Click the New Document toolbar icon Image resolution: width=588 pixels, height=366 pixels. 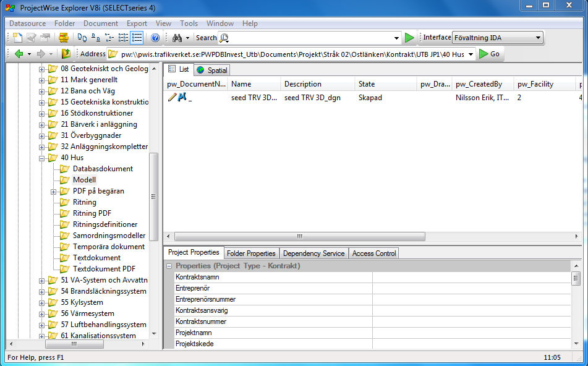click(x=18, y=38)
